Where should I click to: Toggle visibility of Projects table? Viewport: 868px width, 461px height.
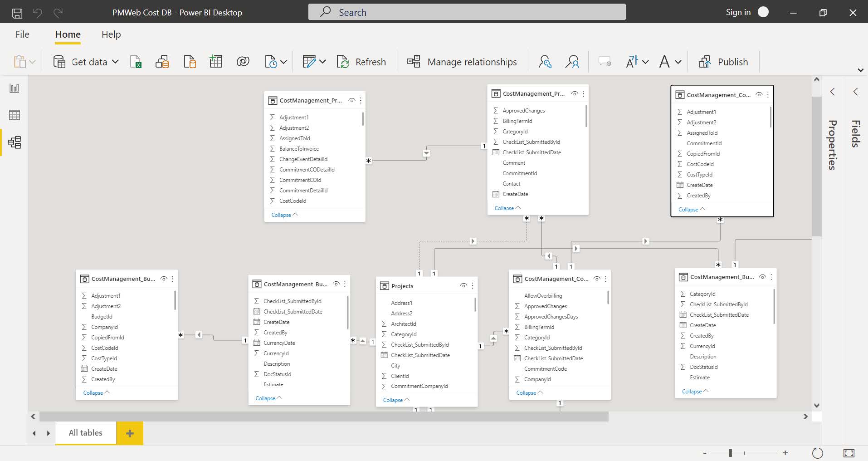tap(463, 286)
